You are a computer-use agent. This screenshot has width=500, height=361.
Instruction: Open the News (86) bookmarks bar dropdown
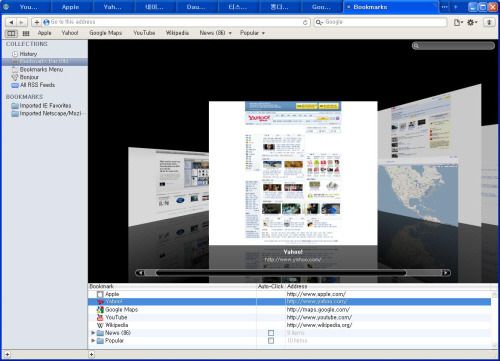(x=216, y=33)
